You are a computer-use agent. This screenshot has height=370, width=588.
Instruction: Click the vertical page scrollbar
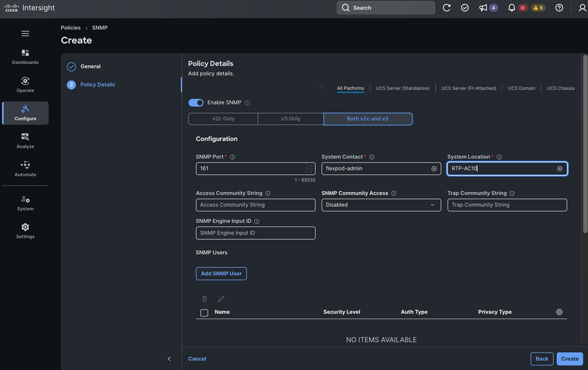585,144
